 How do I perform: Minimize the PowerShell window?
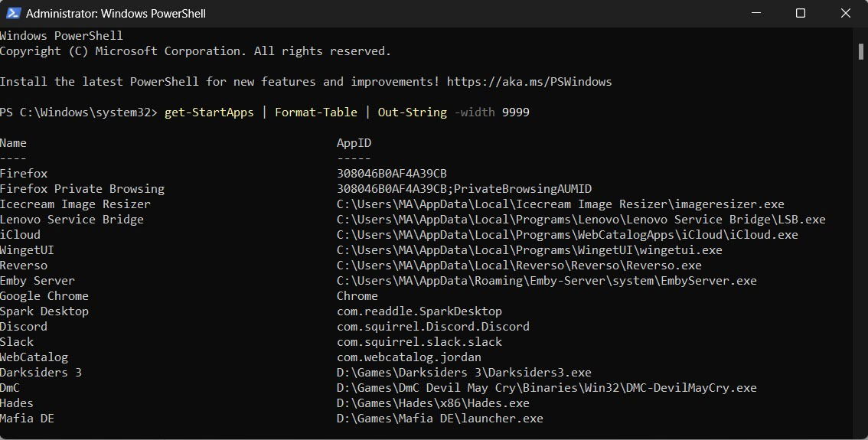tap(756, 13)
